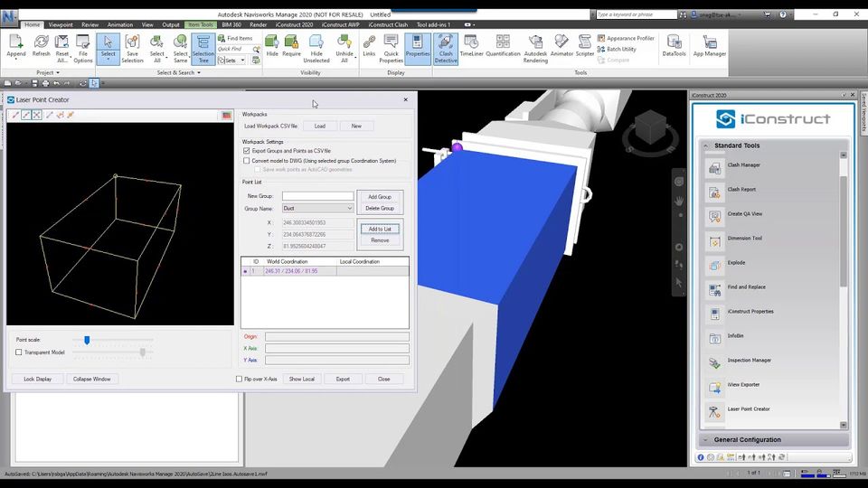Viewport: 868px width, 488px height.
Task: Click the Append file icon
Action: (16, 47)
